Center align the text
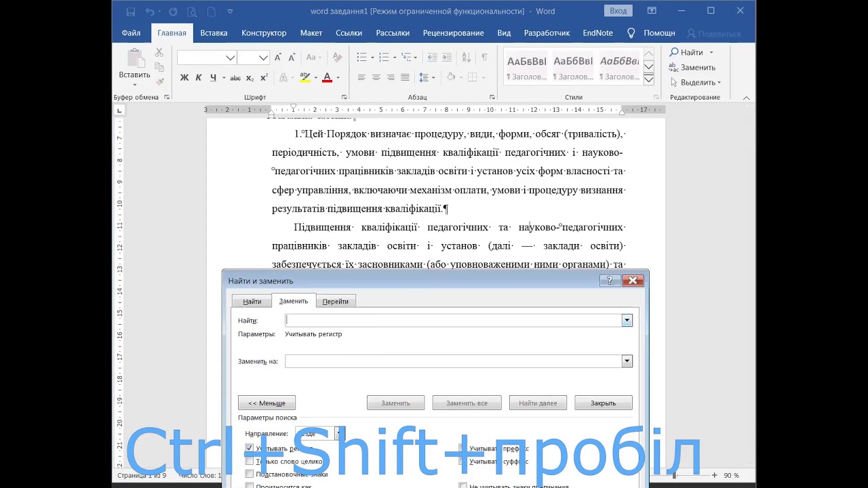This screenshot has height=488, width=868. (x=376, y=78)
